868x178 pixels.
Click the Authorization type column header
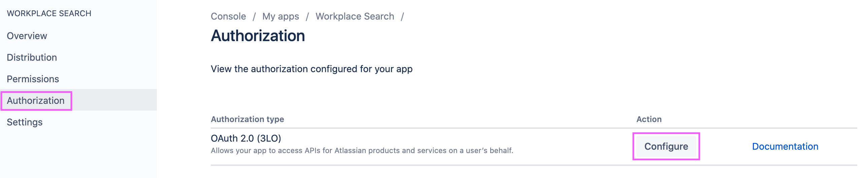[x=247, y=119]
